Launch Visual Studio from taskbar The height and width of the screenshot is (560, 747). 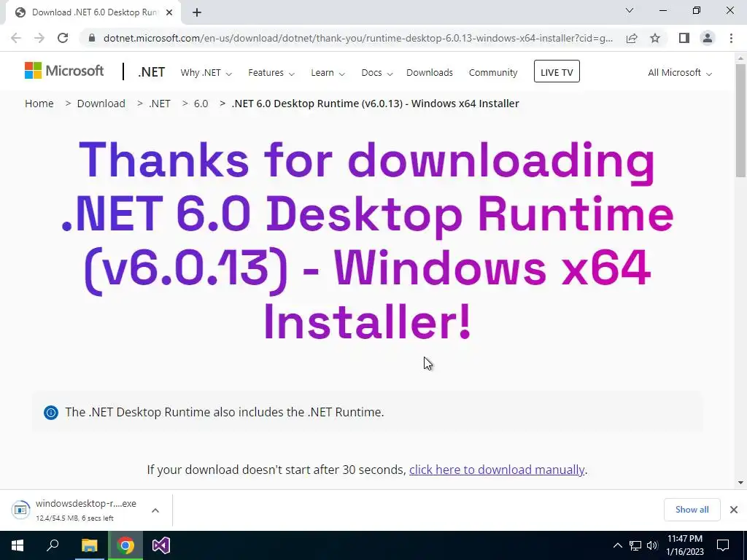click(161, 545)
